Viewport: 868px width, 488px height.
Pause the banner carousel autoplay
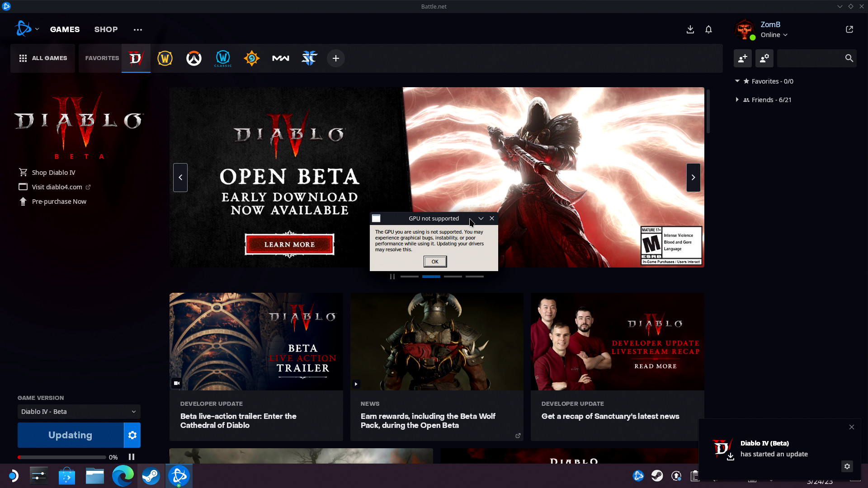point(392,277)
